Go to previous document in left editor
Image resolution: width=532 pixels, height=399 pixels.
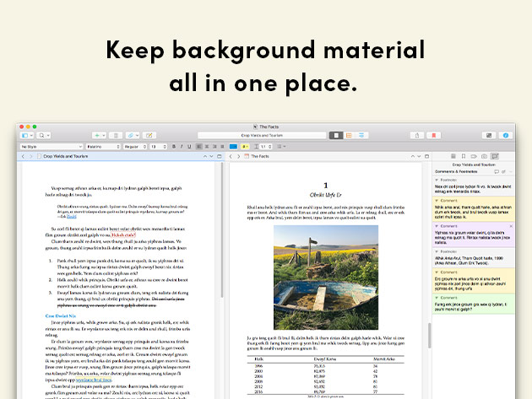205,156
